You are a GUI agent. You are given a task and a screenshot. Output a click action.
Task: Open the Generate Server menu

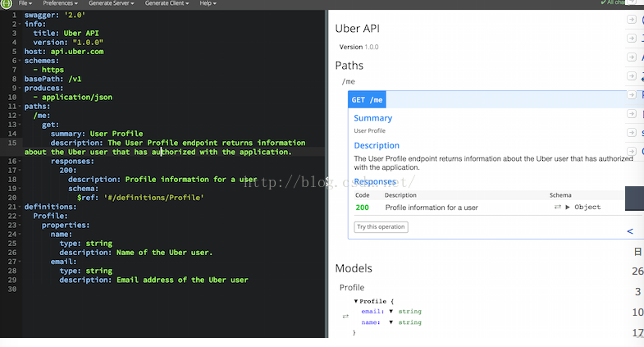pos(111,3)
